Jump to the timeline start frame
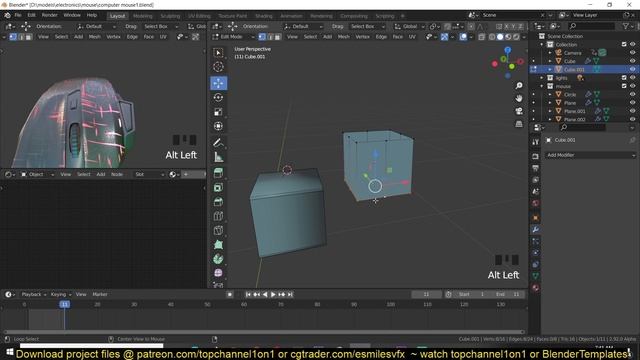 tap(248, 294)
